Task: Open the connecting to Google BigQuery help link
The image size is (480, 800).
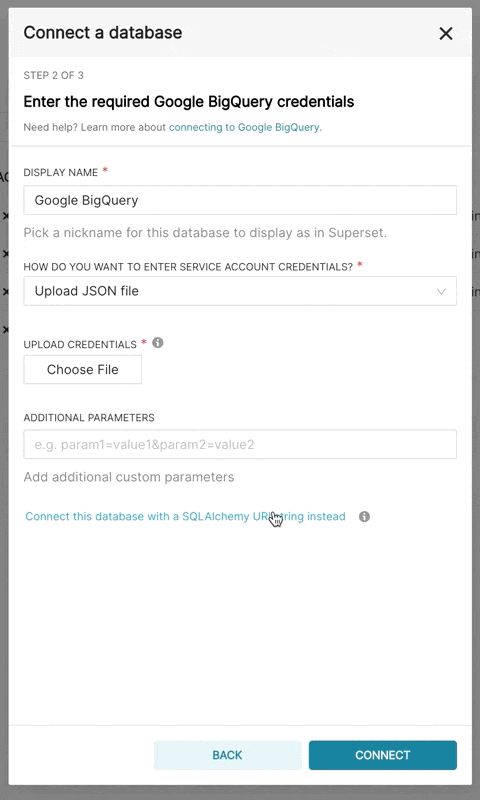Action: pos(245,127)
